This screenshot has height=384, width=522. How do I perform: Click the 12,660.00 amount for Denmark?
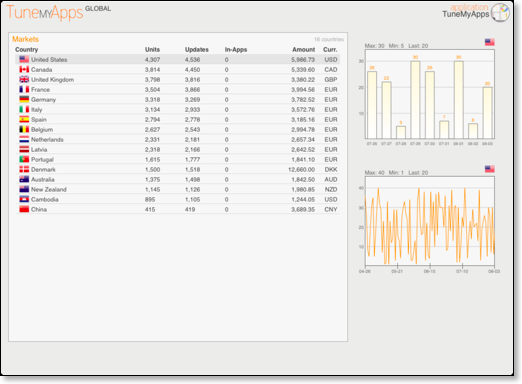[x=301, y=170]
